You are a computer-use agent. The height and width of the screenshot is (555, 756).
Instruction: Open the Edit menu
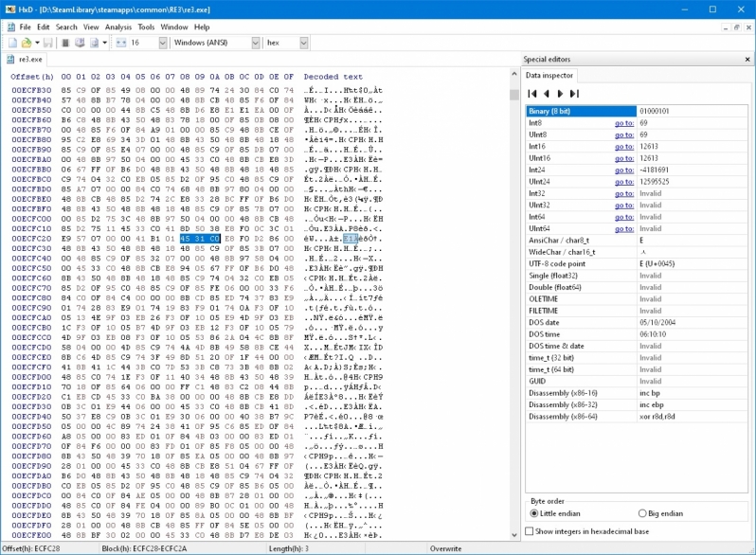click(44, 27)
